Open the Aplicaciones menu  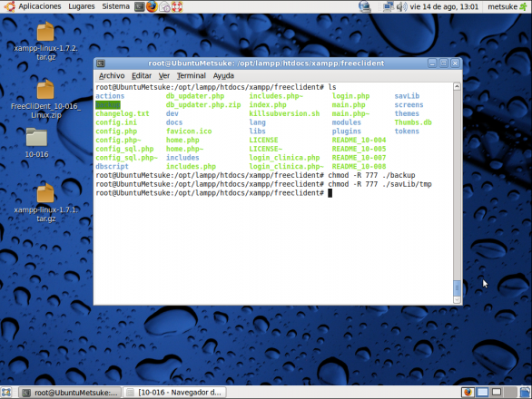point(40,6)
